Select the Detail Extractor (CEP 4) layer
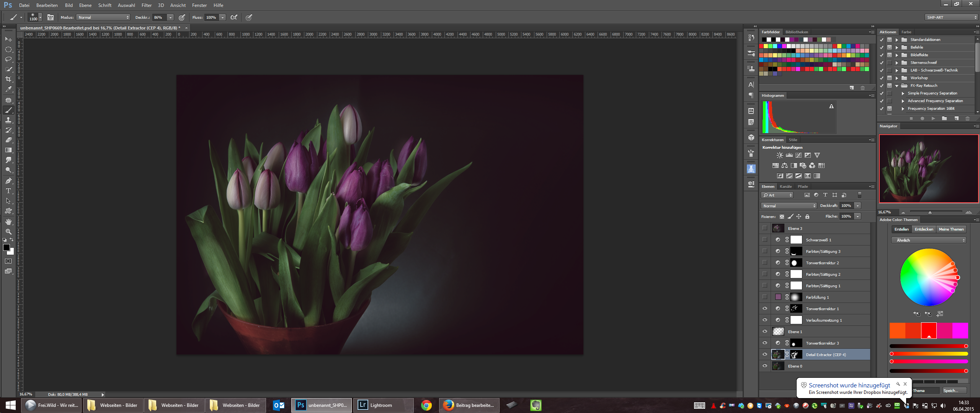Screen dimensions: 980x413 coord(815,354)
